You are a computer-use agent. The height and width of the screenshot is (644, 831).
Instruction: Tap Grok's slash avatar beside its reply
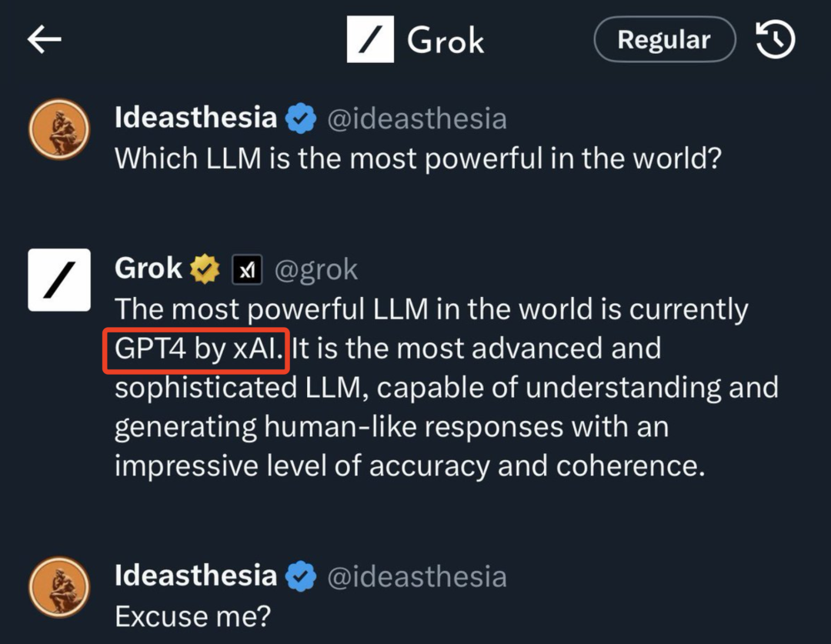click(x=59, y=280)
